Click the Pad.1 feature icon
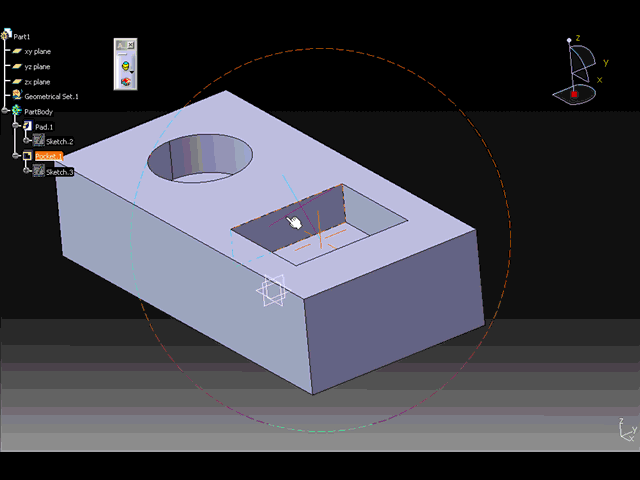This screenshot has height=480, width=640. tap(27, 126)
